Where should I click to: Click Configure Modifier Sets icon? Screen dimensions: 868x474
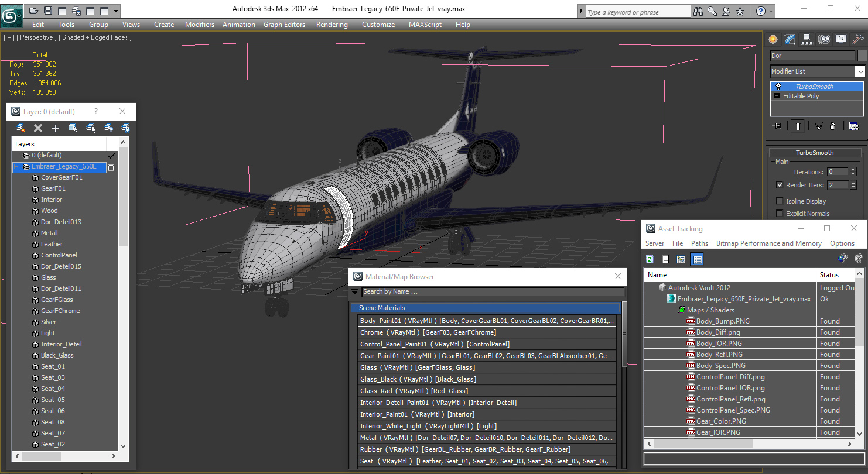coord(853,126)
